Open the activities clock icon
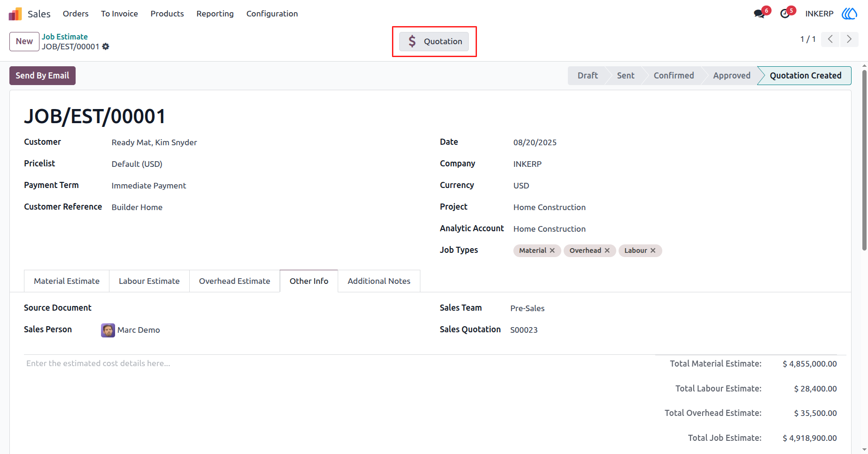868x454 pixels. [x=785, y=14]
